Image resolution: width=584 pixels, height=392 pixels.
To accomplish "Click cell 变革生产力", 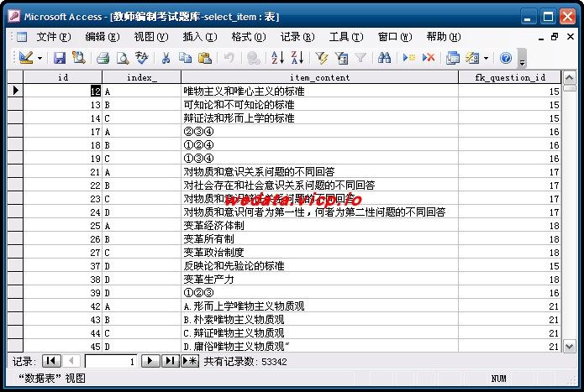I will [x=319, y=279].
